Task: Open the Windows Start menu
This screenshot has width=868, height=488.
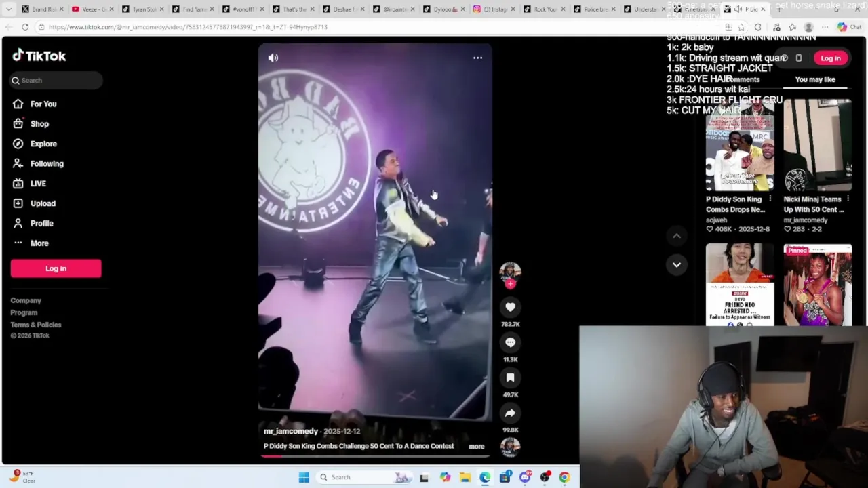Action: click(304, 477)
